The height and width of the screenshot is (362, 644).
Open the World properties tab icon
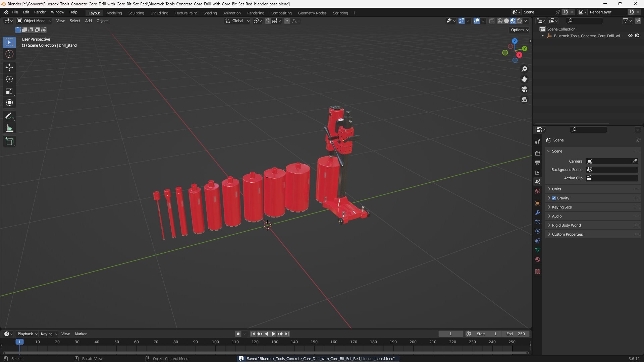(538, 191)
